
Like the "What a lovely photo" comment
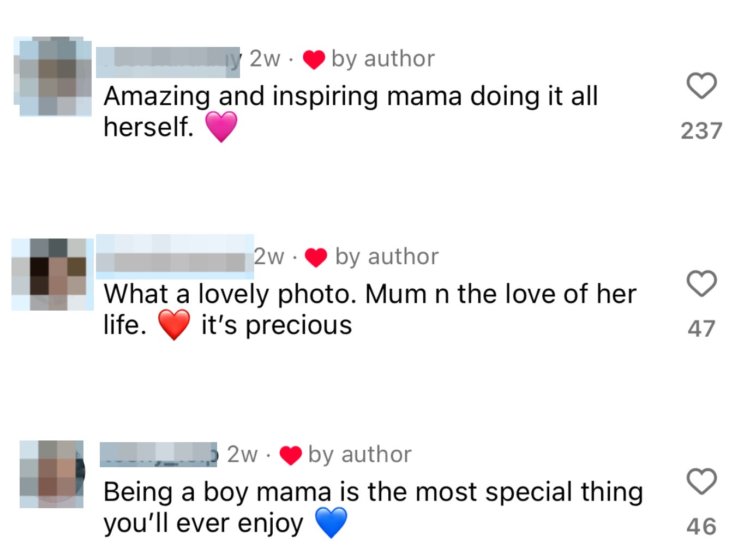coord(701,283)
